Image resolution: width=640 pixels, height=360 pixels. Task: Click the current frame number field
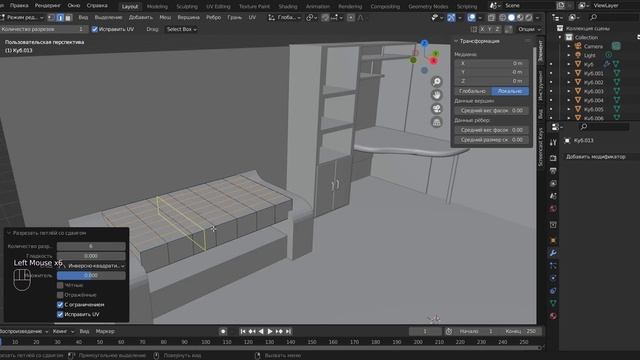[x=425, y=331]
